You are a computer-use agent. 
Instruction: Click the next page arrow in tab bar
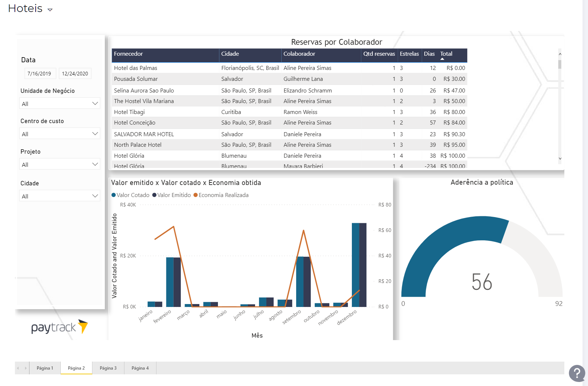tap(26, 368)
